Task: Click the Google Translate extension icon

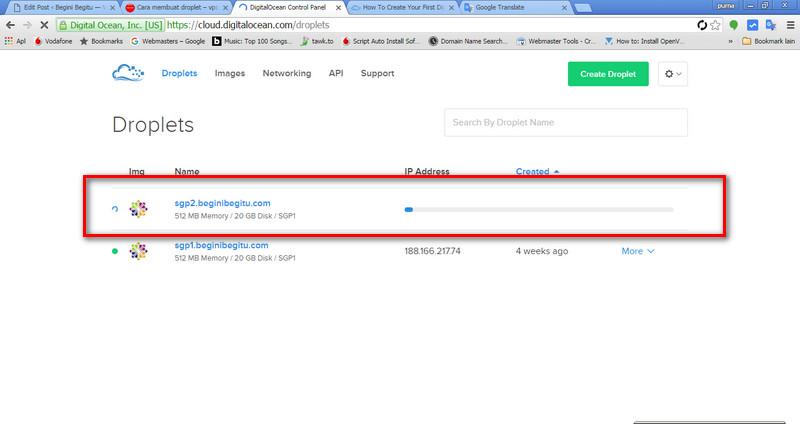Action: (771, 25)
